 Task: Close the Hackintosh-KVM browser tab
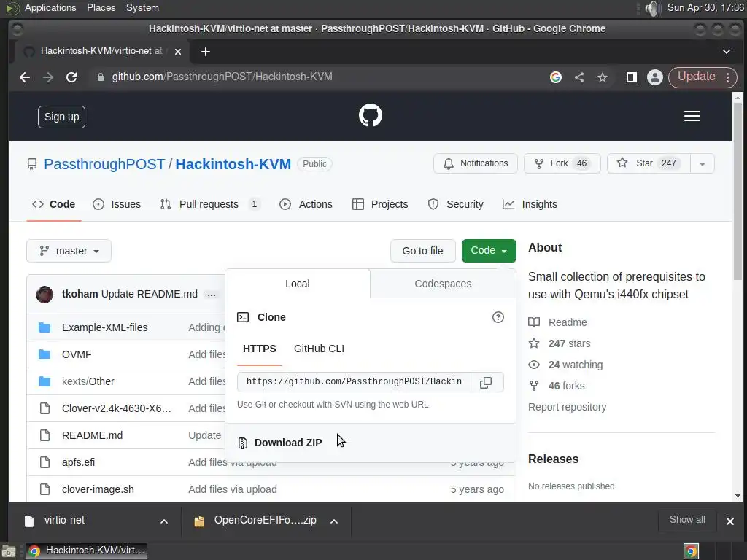178,52
